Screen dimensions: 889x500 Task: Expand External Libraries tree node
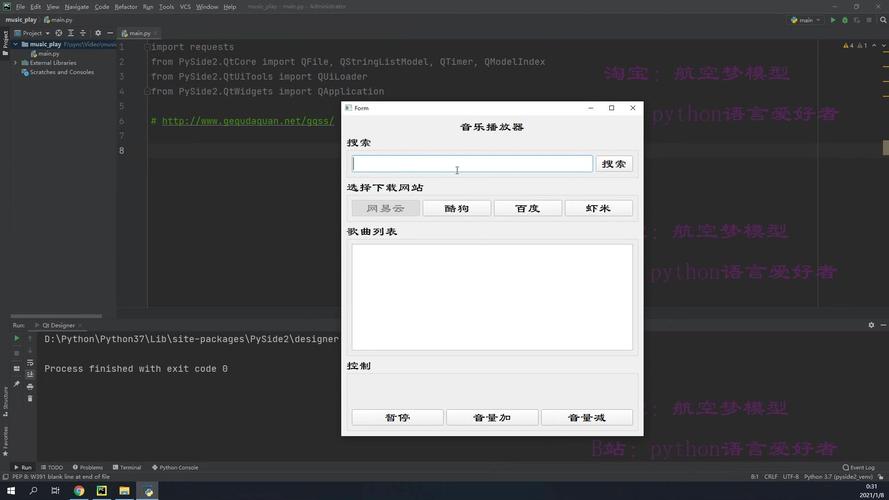tap(16, 63)
